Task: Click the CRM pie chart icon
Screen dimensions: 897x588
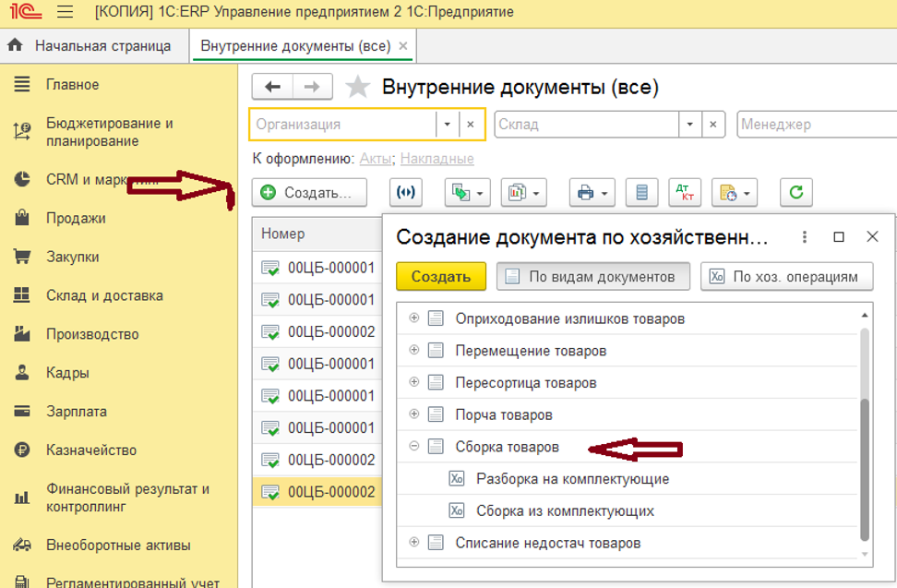Action: pos(22,180)
